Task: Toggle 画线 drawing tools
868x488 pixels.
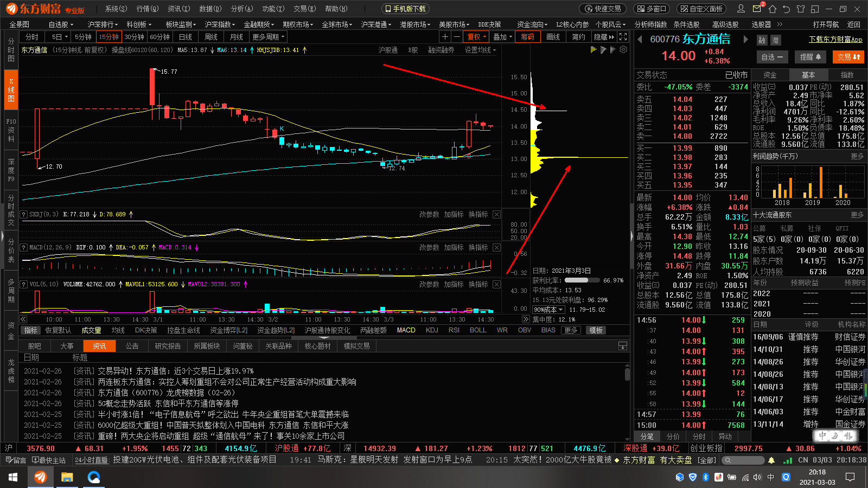Action: [553, 37]
